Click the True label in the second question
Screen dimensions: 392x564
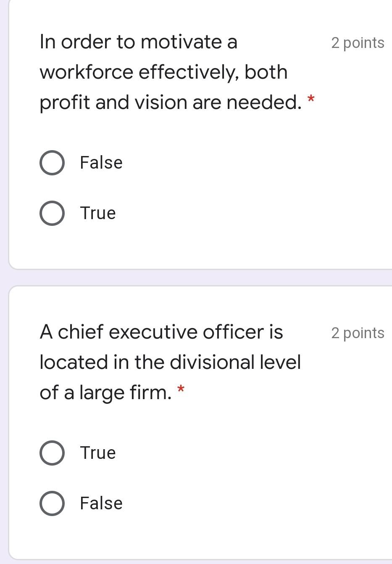tap(97, 453)
